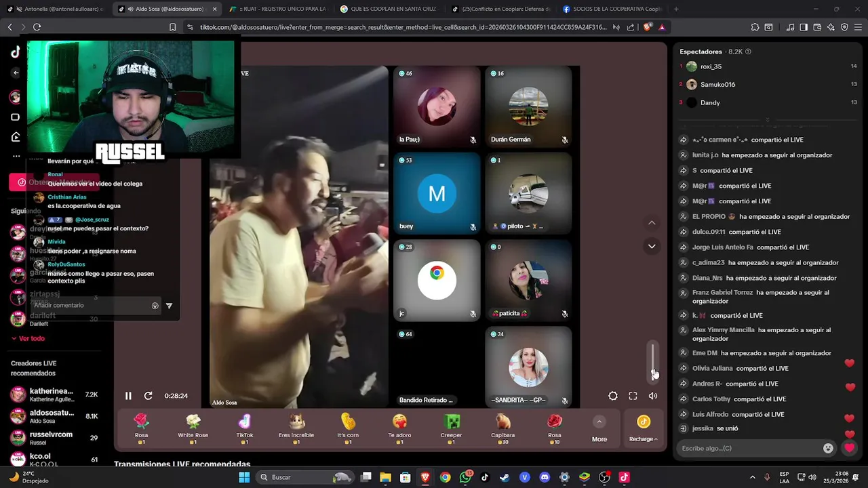This screenshot has width=868, height=488.
Task: Click muted mic icon on Durán Germán
Action: pyautogui.click(x=564, y=140)
